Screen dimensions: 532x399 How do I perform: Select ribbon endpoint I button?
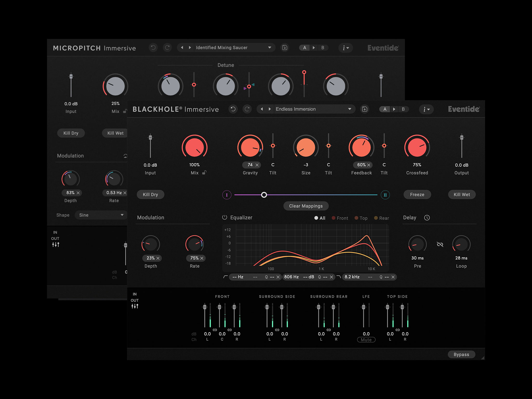(x=227, y=195)
